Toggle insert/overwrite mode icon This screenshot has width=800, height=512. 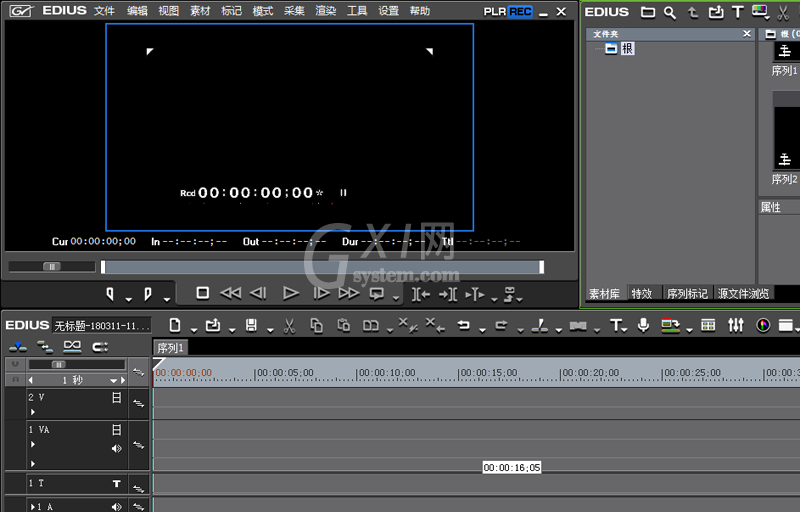[x=18, y=347]
